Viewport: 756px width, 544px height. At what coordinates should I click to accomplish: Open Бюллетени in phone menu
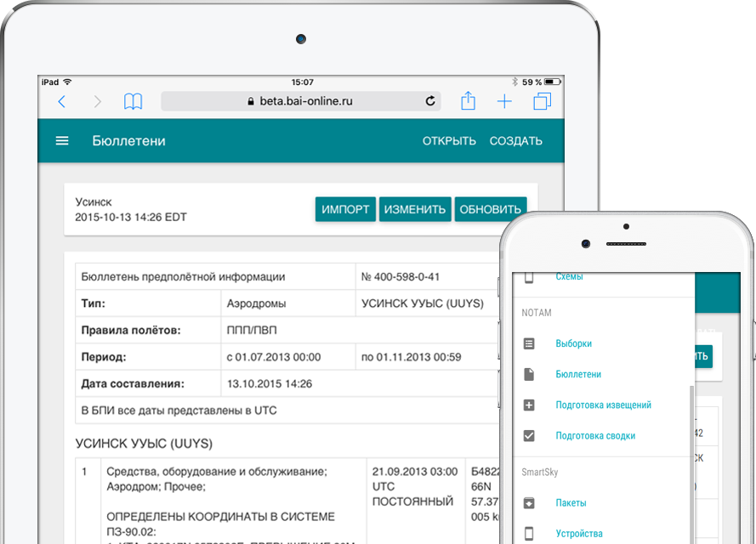pyautogui.click(x=578, y=374)
